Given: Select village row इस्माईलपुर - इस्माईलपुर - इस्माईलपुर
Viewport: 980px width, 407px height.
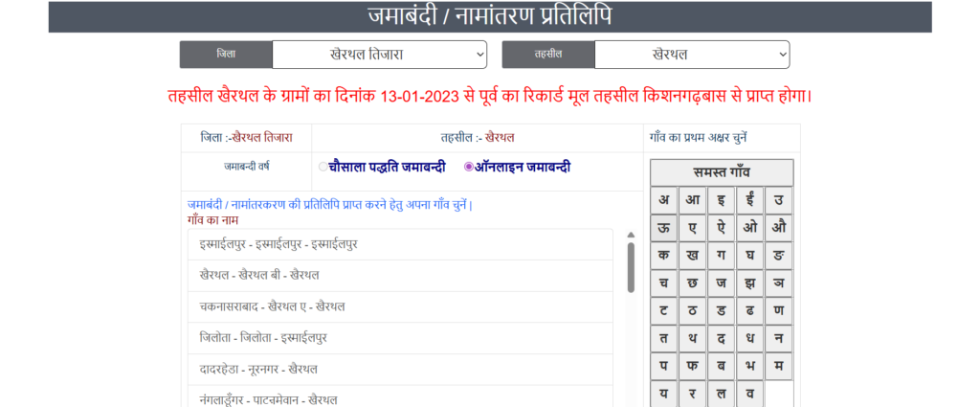Looking at the screenshot, I should click(400, 244).
